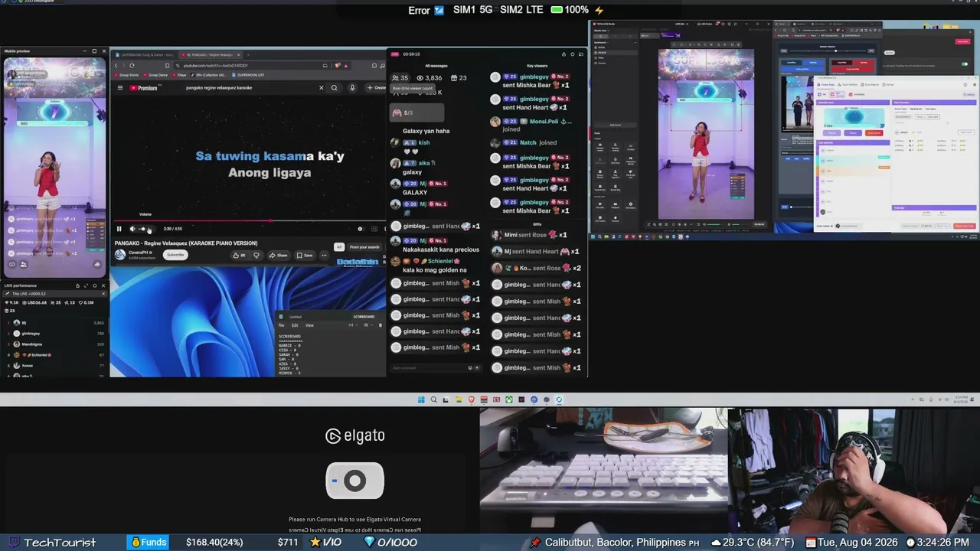Subscribe to CoversPH channel
Screen dimensions: 980x551
(x=176, y=255)
